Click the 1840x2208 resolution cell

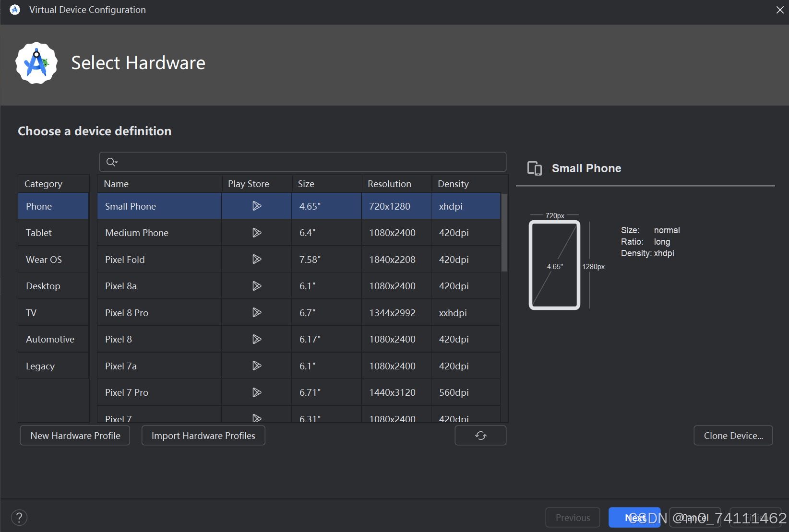click(x=396, y=260)
